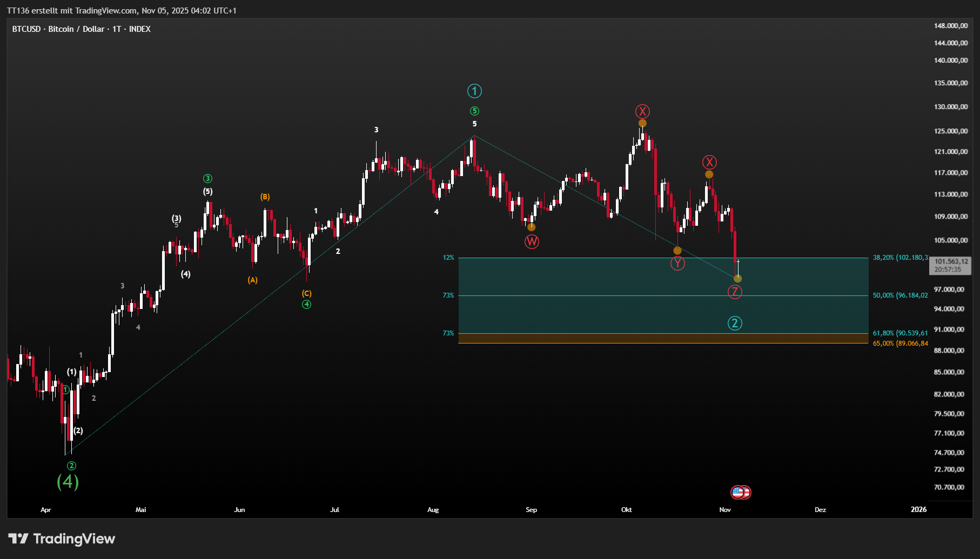The image size is (980, 559).
Task: Click the orange (A) wave label
Action: [x=252, y=280]
